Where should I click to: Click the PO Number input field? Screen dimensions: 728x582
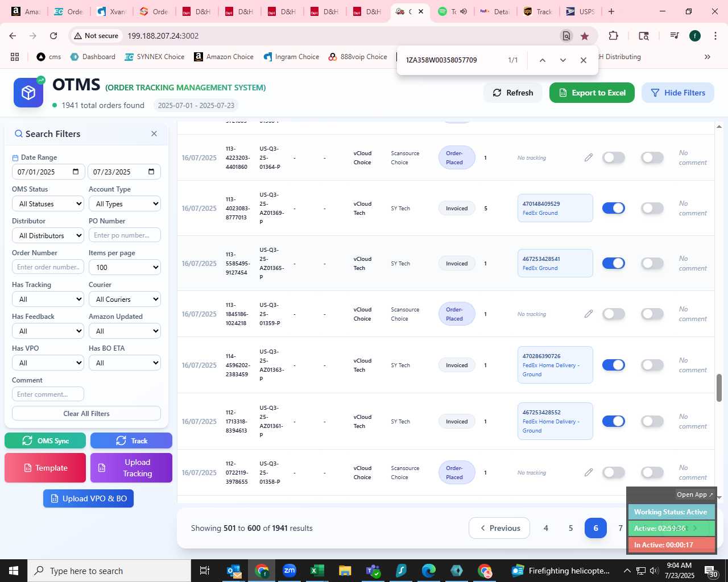coord(125,235)
